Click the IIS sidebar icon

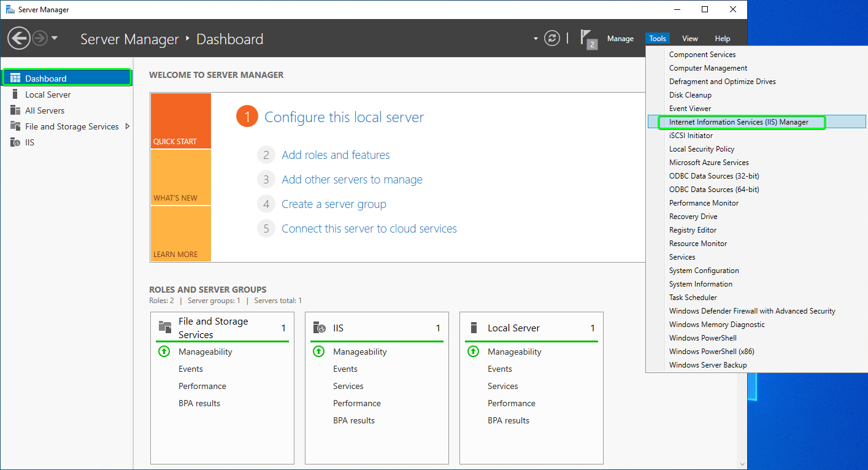(x=15, y=142)
